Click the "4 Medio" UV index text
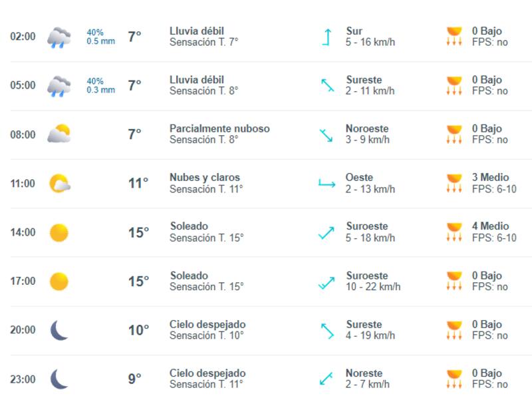Image resolution: width=532 pixels, height=398 pixels. (490, 226)
